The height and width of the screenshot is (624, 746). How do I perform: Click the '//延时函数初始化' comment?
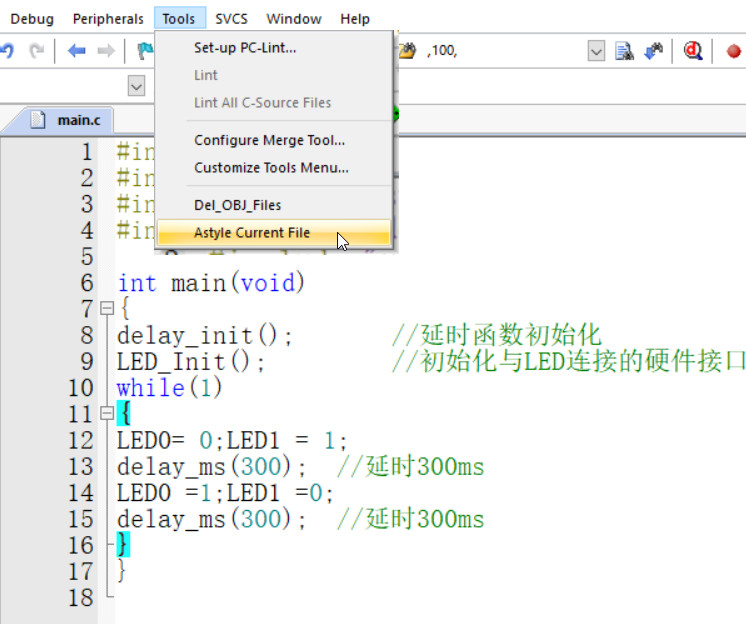coord(497,335)
